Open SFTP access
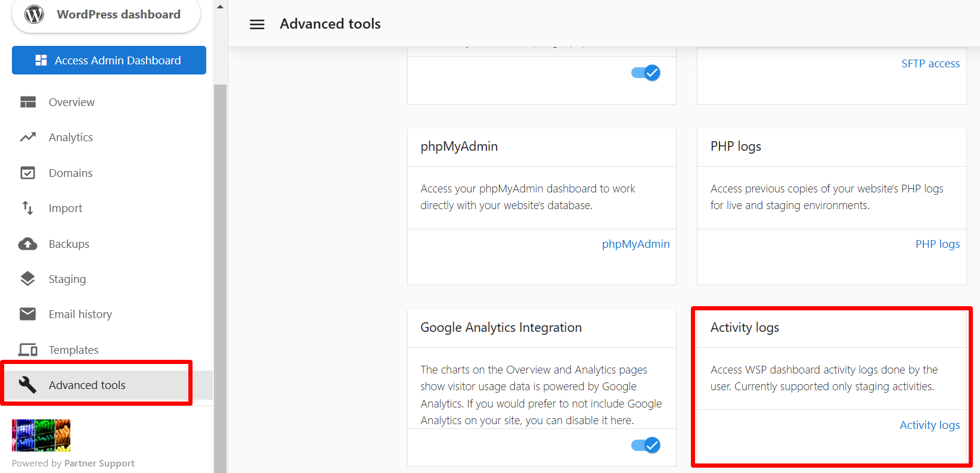The image size is (980, 473). click(x=931, y=63)
